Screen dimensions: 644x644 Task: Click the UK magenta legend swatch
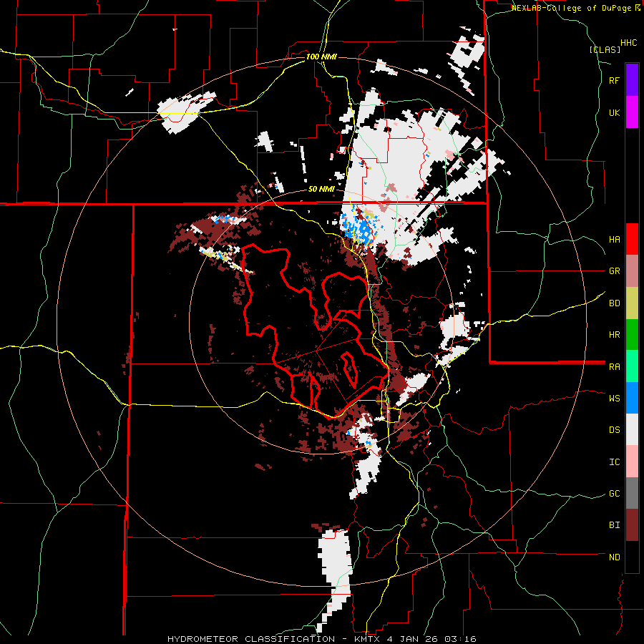(x=632, y=112)
